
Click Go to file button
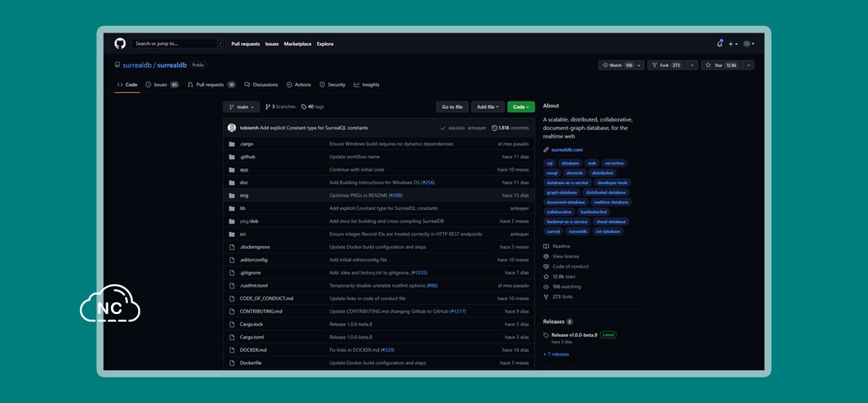pyautogui.click(x=452, y=107)
